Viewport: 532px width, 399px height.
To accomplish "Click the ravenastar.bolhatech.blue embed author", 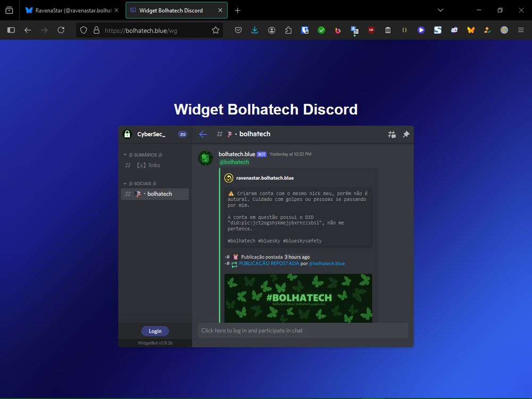I will coord(265,178).
